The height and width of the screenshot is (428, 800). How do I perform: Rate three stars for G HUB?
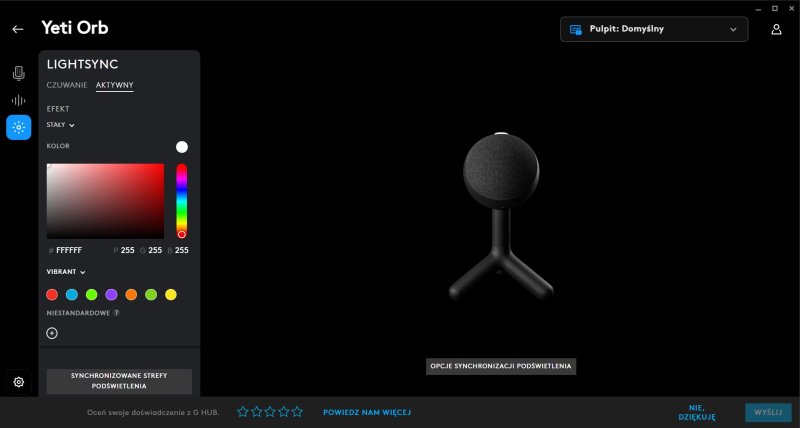click(270, 412)
